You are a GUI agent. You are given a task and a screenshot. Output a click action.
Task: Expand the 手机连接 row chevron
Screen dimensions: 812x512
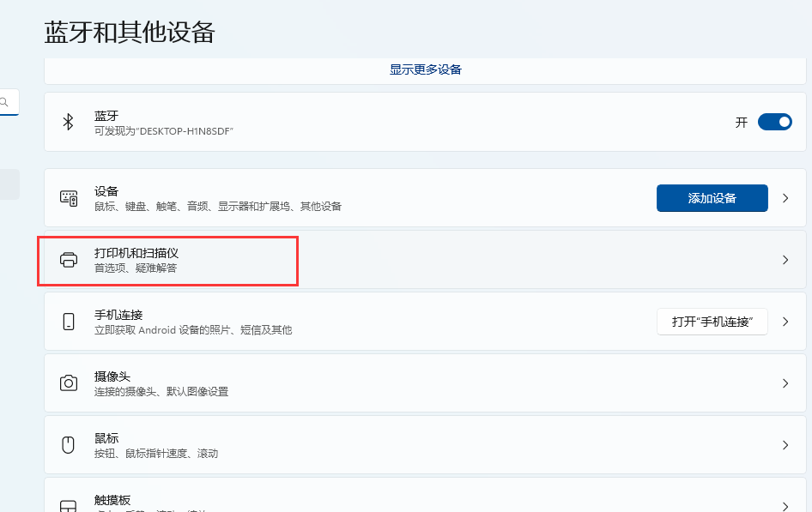(785, 322)
